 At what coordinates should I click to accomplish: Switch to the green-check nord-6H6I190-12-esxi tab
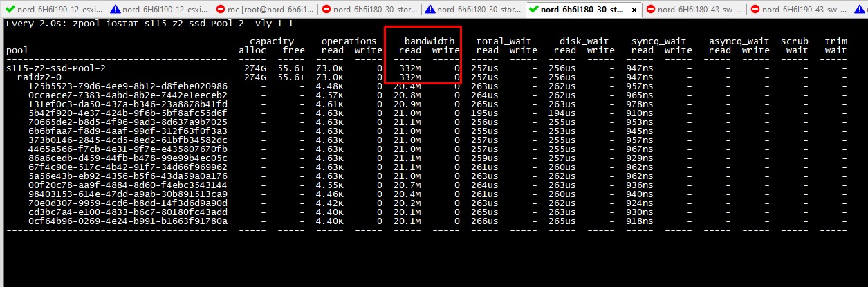[x=53, y=10]
